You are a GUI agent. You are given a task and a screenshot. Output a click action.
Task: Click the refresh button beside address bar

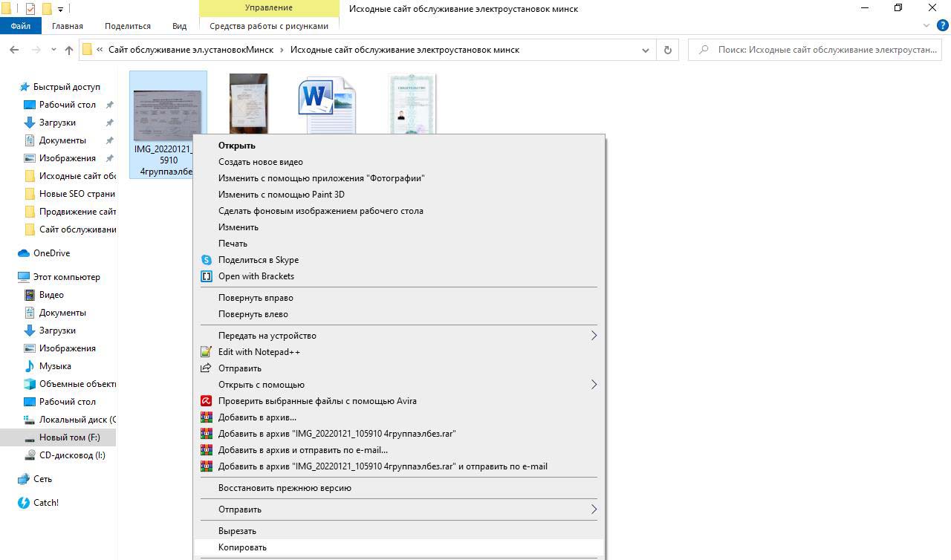667,50
